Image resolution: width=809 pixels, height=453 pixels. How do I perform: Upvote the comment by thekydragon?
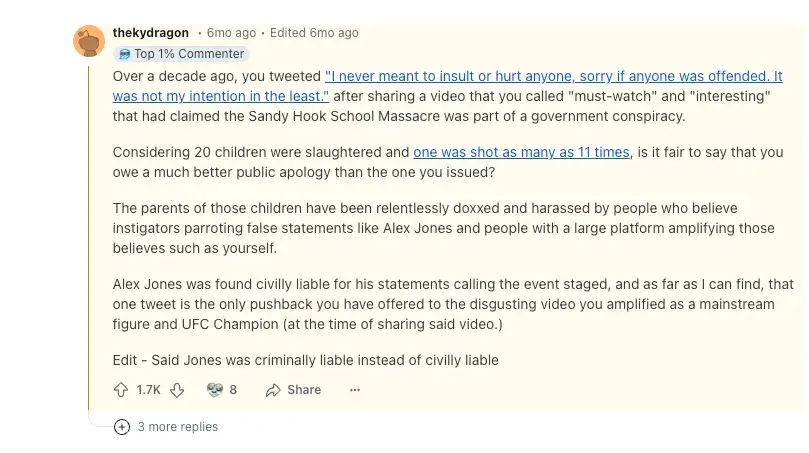coord(121,390)
